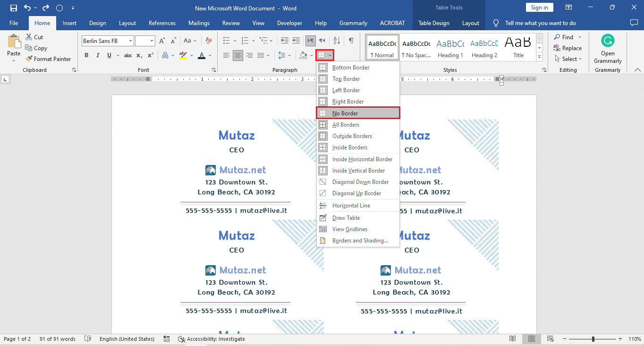Switch to the Table Design tab

pos(434,23)
